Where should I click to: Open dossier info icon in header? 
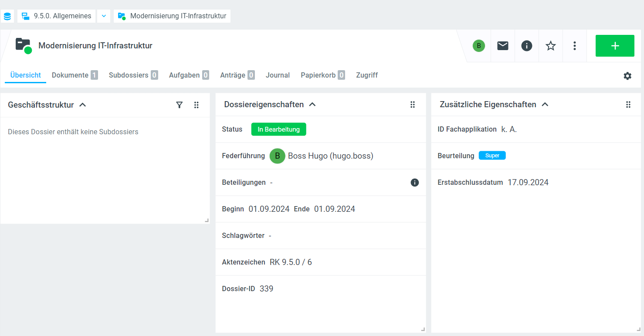click(x=527, y=46)
